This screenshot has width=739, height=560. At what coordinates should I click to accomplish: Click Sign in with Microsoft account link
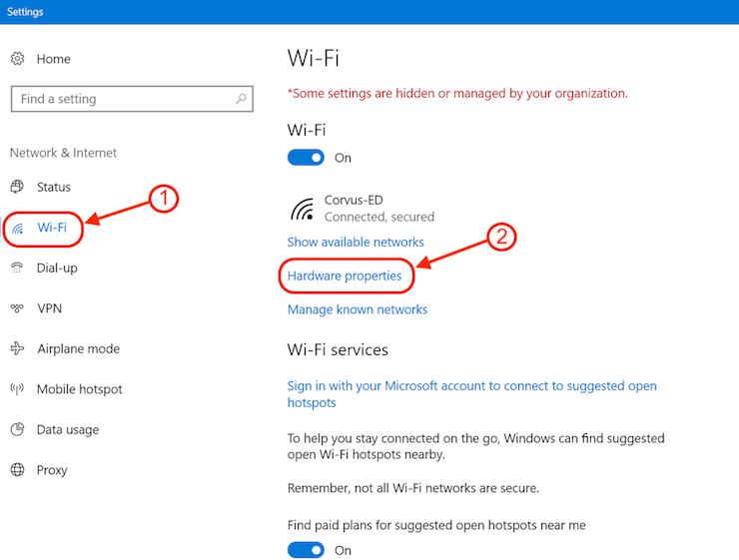[471, 394]
